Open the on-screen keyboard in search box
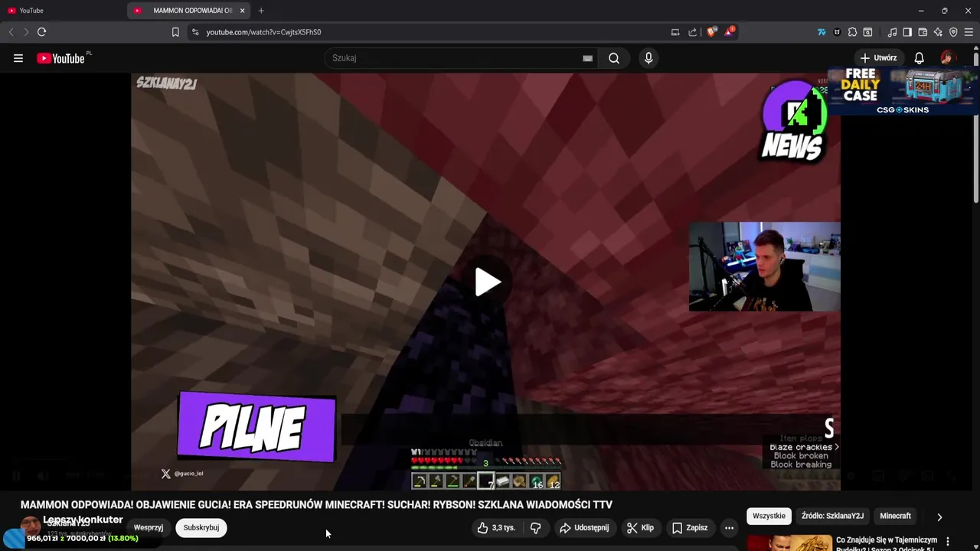 click(x=587, y=58)
